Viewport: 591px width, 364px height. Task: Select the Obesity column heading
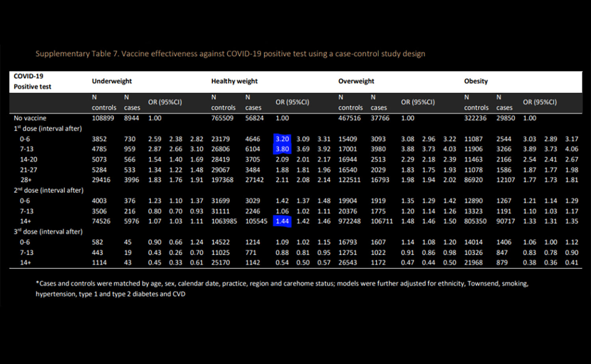click(476, 81)
